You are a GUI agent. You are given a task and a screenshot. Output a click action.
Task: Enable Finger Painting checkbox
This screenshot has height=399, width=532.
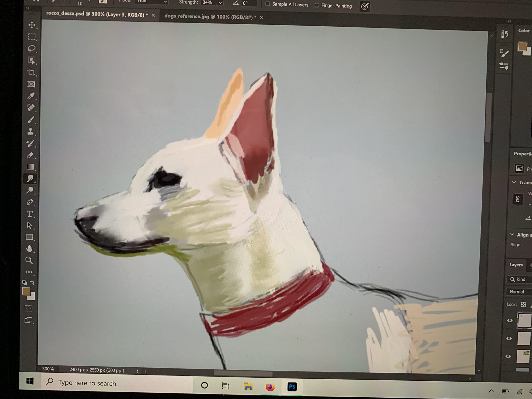click(317, 5)
